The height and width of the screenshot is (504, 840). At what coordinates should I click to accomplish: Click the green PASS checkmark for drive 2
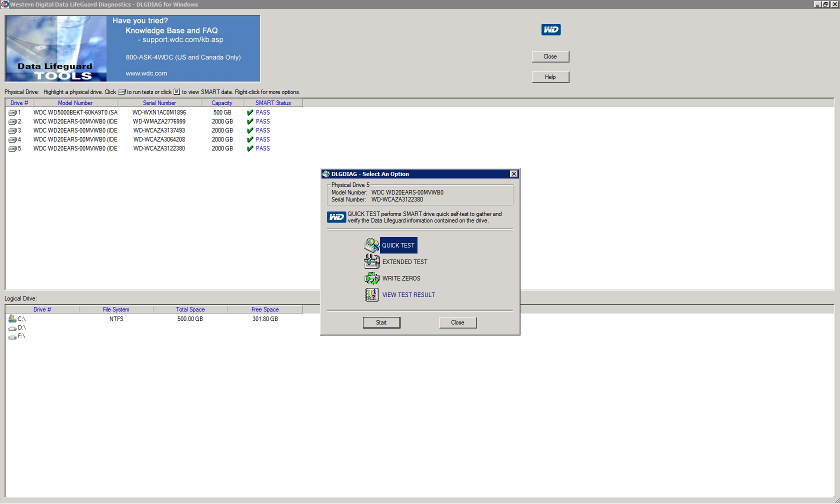click(250, 121)
